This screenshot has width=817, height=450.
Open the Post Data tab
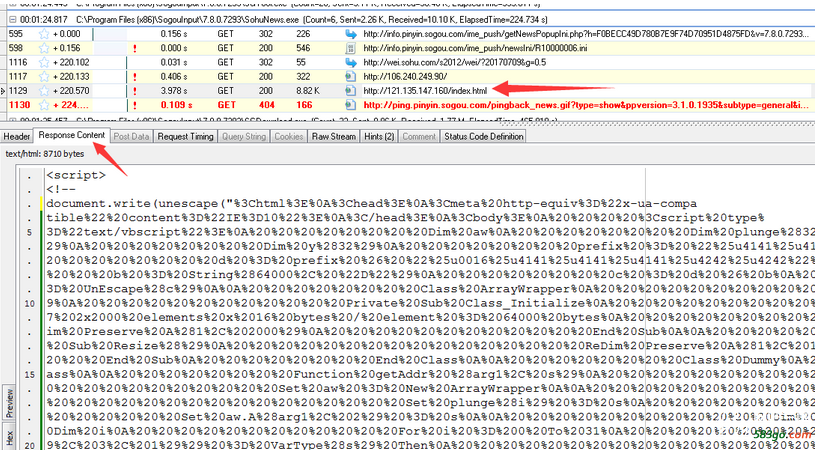tap(131, 136)
